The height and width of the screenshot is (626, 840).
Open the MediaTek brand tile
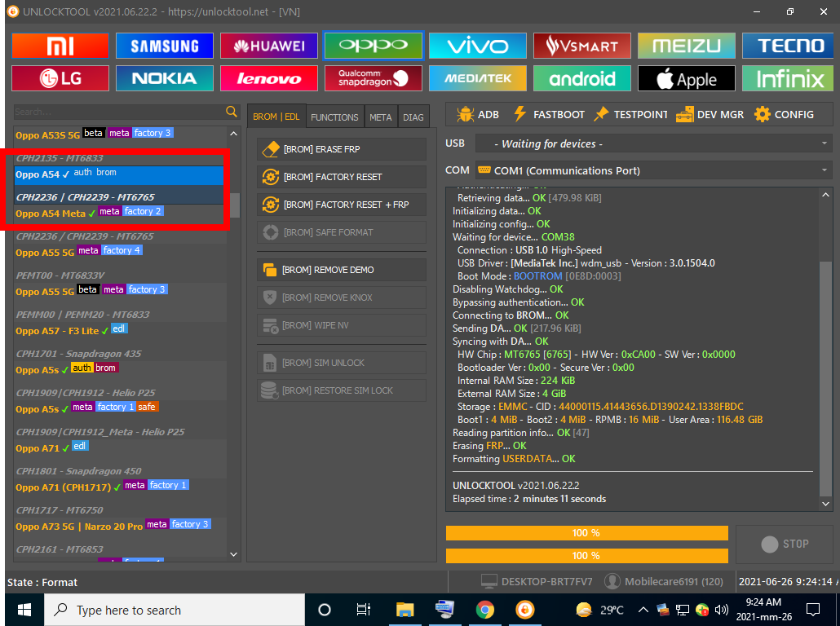[x=478, y=79]
